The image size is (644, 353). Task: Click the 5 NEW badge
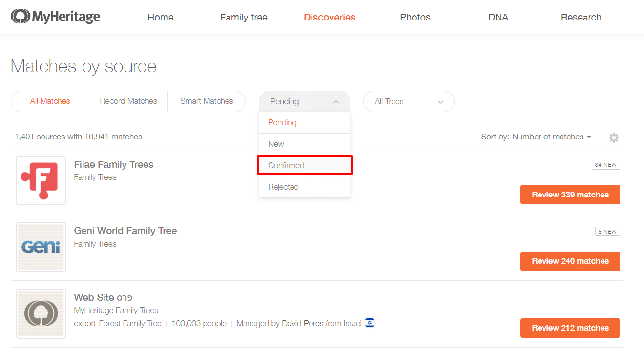pyautogui.click(x=607, y=232)
